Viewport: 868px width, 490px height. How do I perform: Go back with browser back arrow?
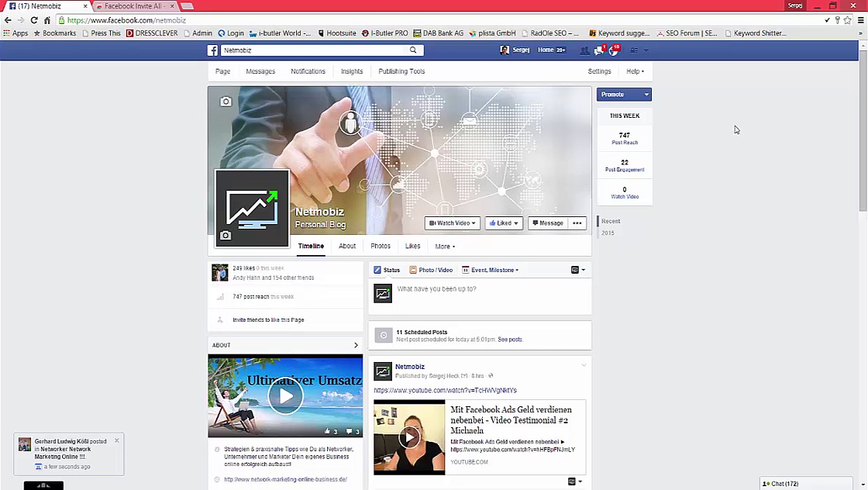point(8,20)
